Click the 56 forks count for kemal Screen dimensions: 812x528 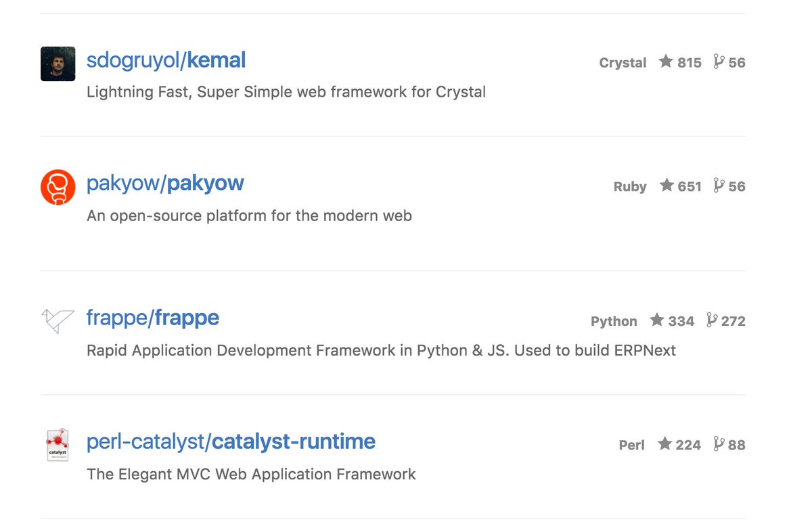tap(737, 63)
